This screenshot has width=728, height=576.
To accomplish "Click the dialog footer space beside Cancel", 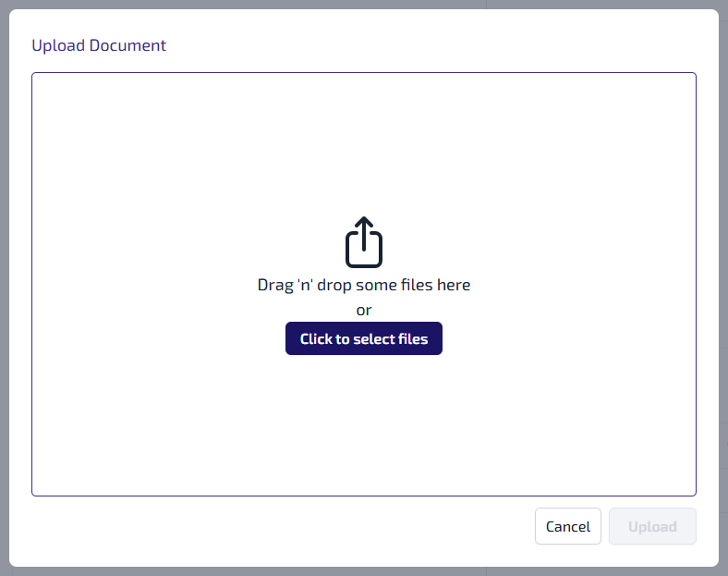I will click(277, 527).
